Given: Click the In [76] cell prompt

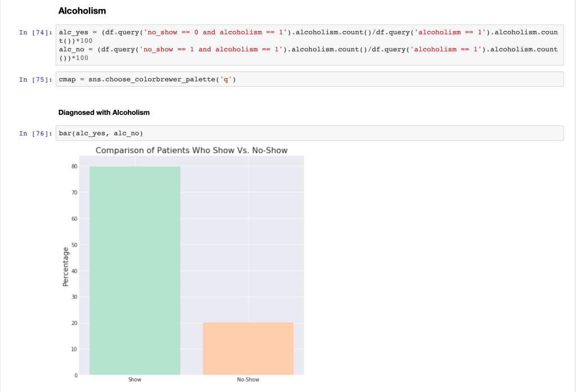Looking at the screenshot, I should [x=35, y=133].
